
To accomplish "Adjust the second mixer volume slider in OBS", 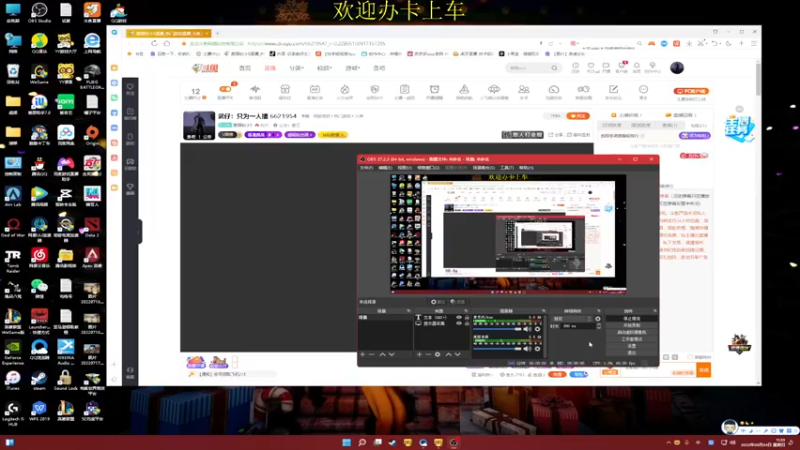I will [x=497, y=349].
